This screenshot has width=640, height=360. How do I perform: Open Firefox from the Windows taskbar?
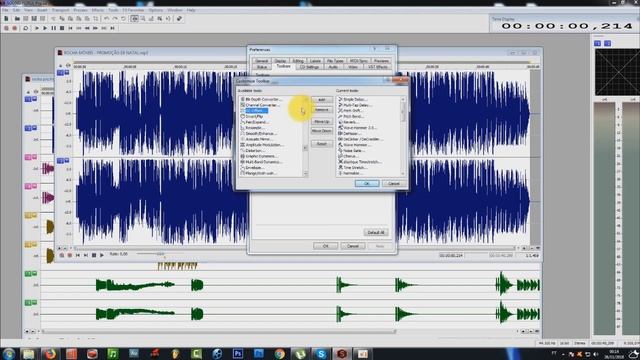(x=50, y=353)
